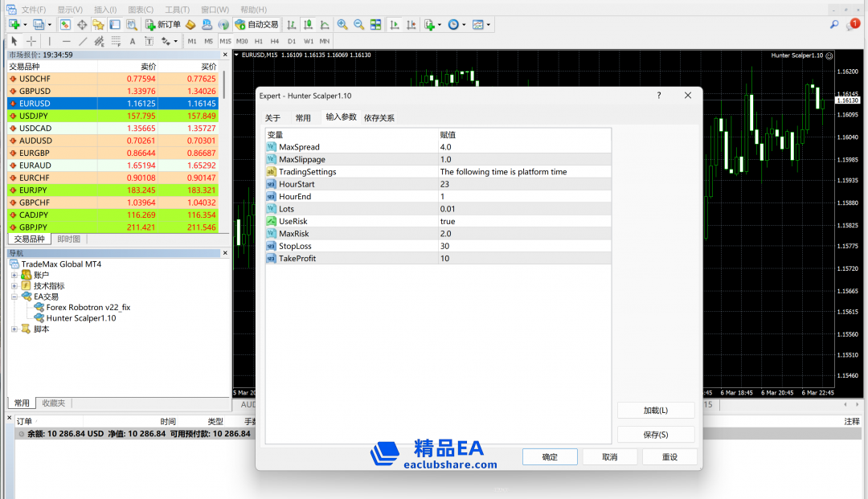Click the tile windows grid icon
The width and height of the screenshot is (868, 499).
pos(375,25)
